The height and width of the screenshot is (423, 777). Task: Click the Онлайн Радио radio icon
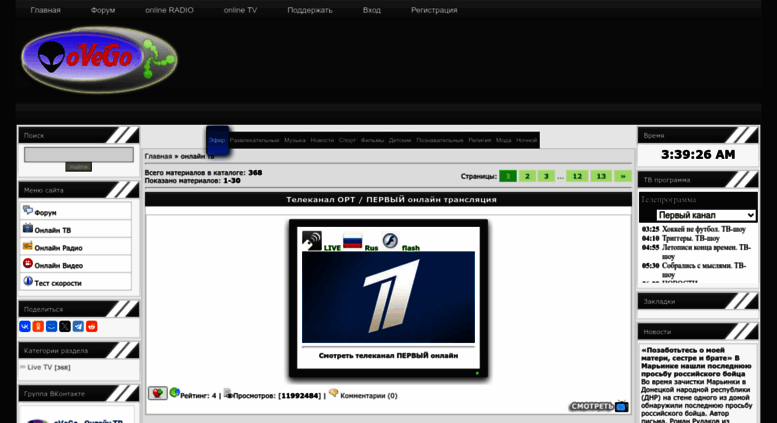[28, 246]
